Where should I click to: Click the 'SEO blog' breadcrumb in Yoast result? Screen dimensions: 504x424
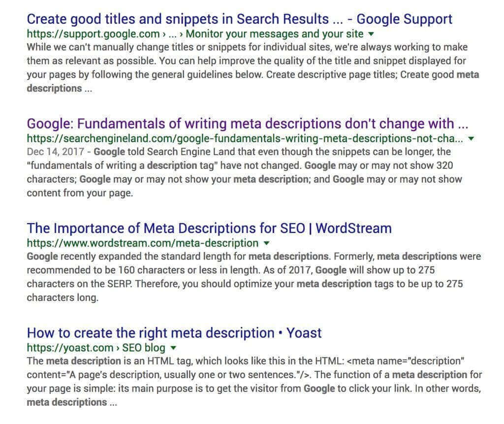point(144,348)
